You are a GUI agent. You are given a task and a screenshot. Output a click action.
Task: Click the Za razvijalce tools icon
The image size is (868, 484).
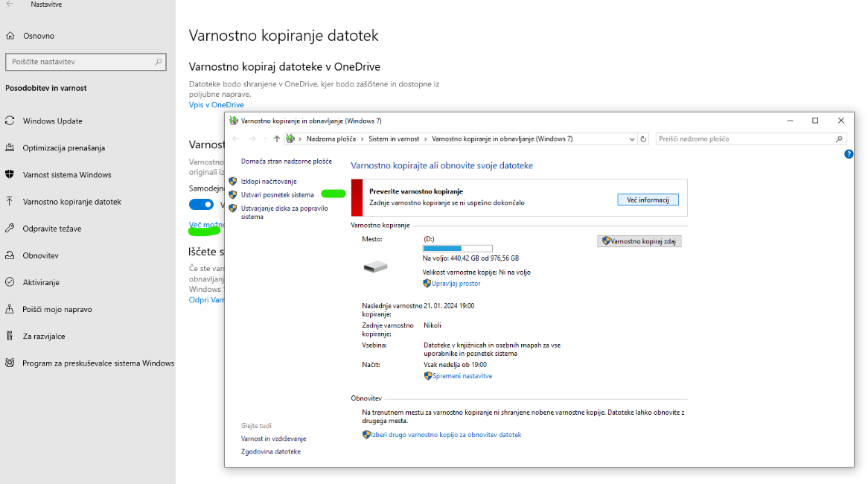pos(10,336)
